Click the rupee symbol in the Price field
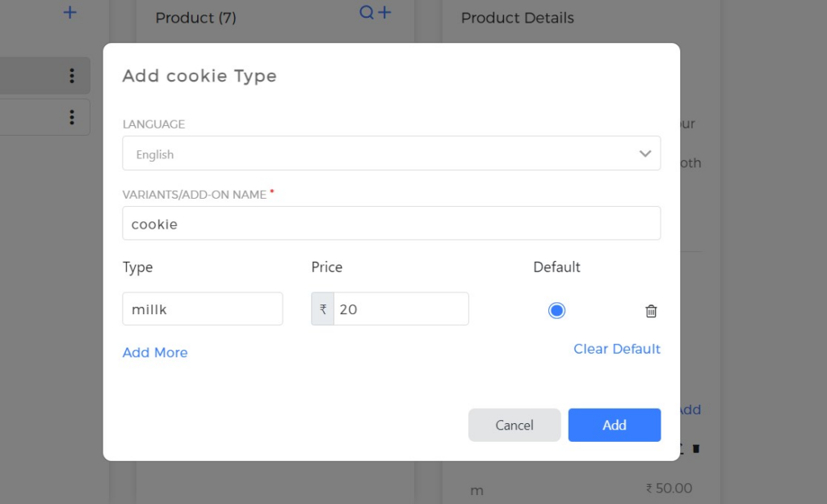Screen dimensions: 827x504 click(x=321, y=309)
